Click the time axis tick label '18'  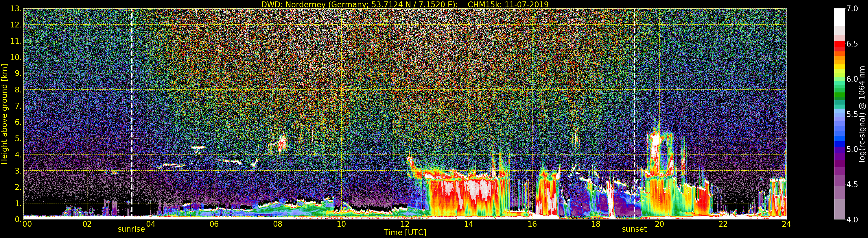[x=596, y=224]
